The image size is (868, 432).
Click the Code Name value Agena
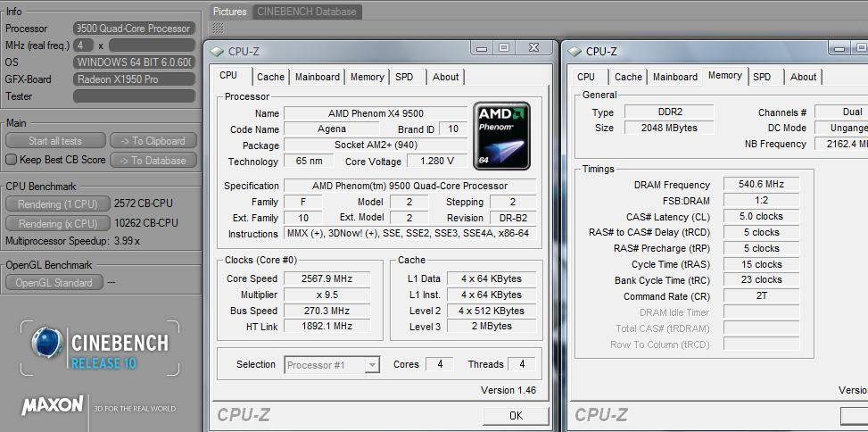[x=332, y=129]
